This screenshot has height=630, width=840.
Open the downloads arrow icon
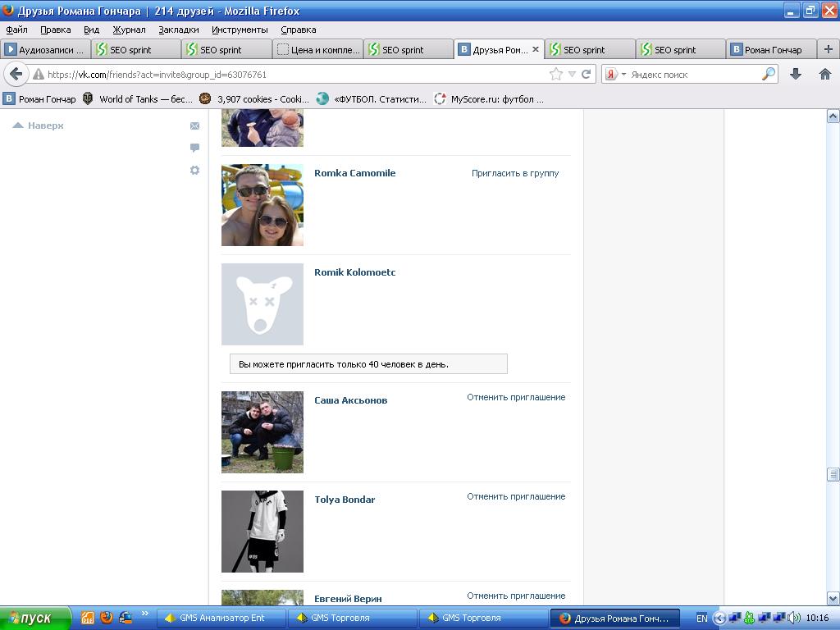[x=796, y=74]
